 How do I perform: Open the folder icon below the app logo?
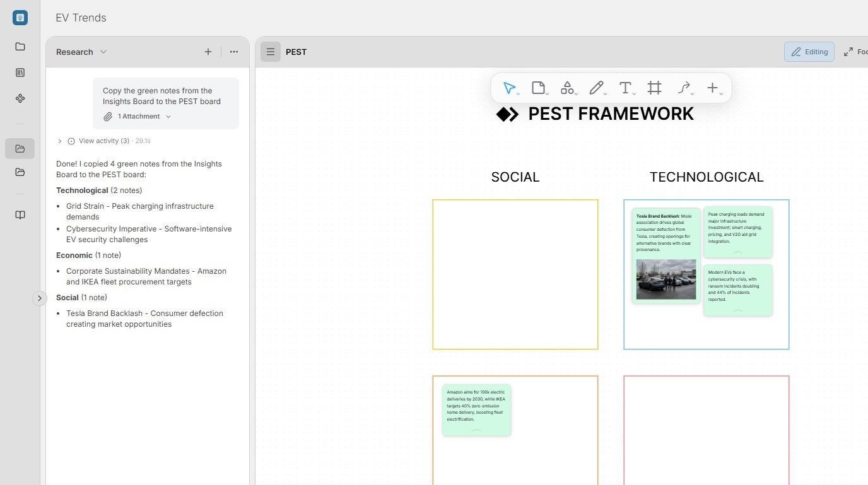click(20, 47)
